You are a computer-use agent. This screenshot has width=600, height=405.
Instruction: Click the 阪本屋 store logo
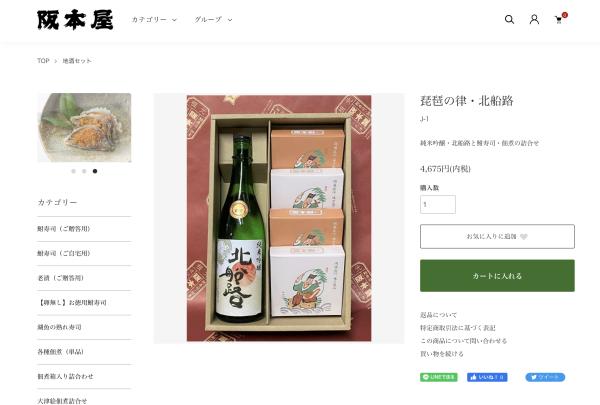point(75,20)
